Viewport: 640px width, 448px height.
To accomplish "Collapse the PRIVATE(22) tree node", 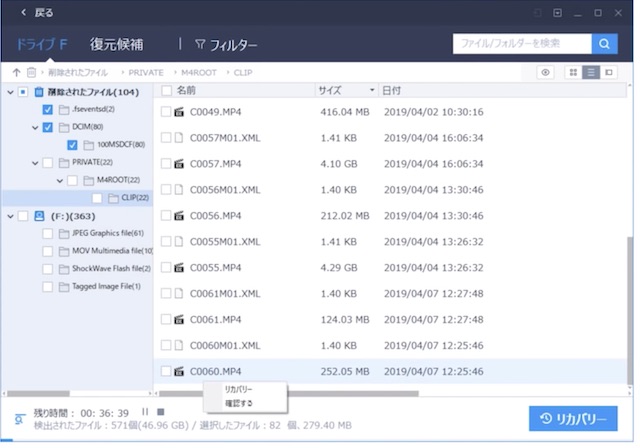I will coord(35,163).
